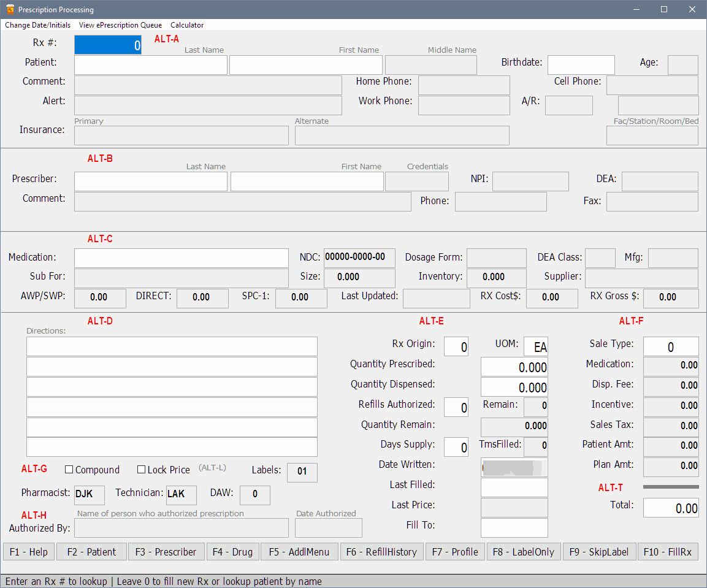Screen dimensions: 707x588
Task: Click the prescriber DEA field
Action: (660, 181)
